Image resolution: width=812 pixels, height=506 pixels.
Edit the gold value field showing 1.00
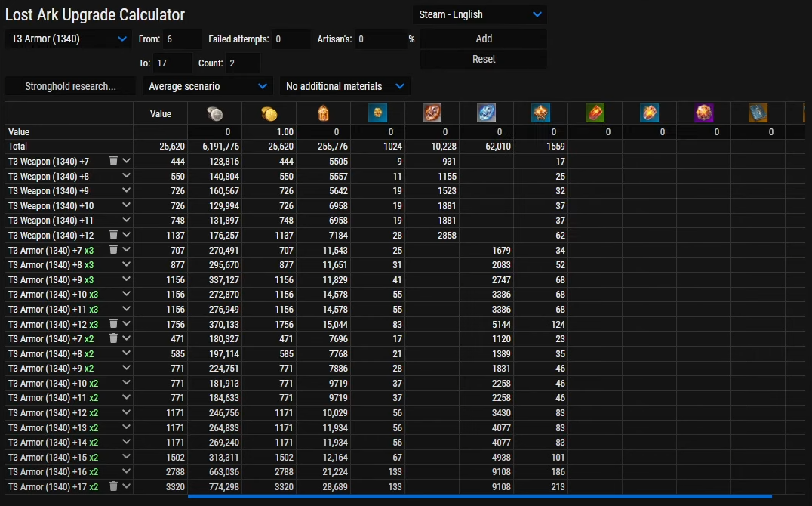tap(269, 131)
